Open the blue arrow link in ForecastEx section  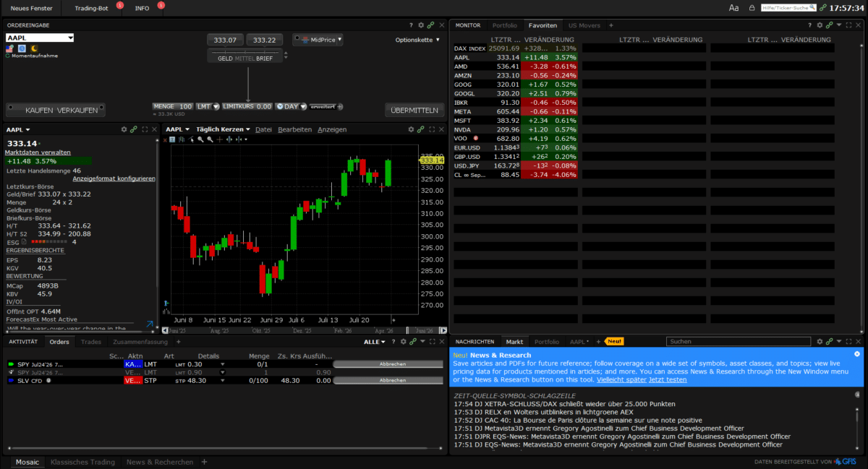(150, 324)
